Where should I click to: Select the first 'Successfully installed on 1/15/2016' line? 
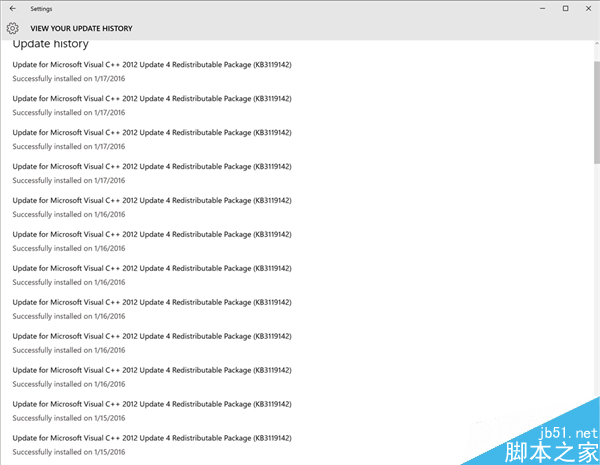tap(69, 418)
